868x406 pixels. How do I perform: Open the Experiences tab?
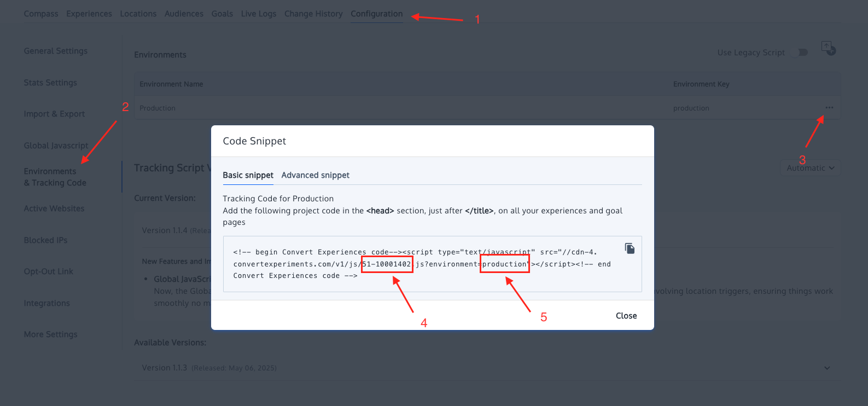[x=89, y=14]
